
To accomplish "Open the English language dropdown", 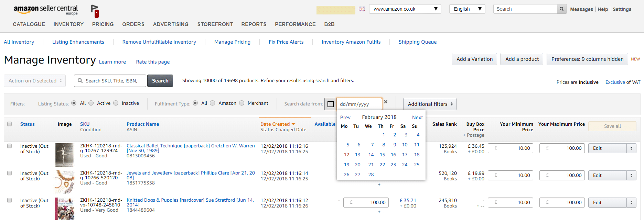I will tap(467, 9).
